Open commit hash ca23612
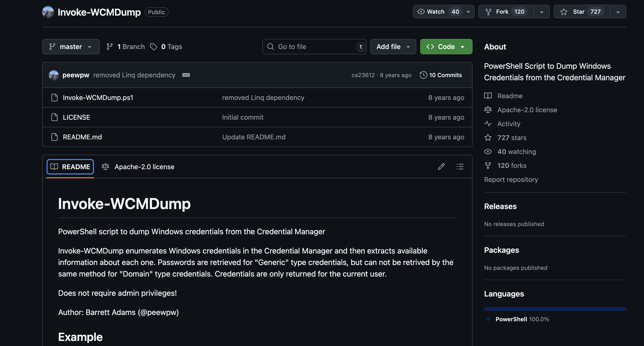 363,75
